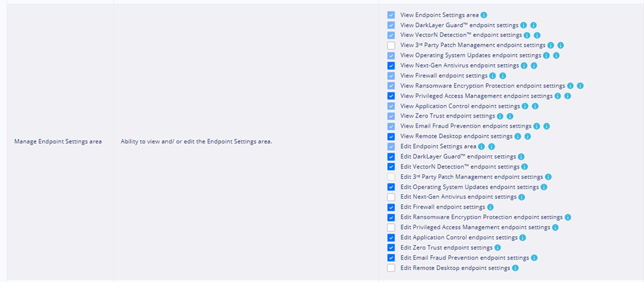
Task: Show info for Edit Ransomware Encryption Protection
Action: click(567, 217)
